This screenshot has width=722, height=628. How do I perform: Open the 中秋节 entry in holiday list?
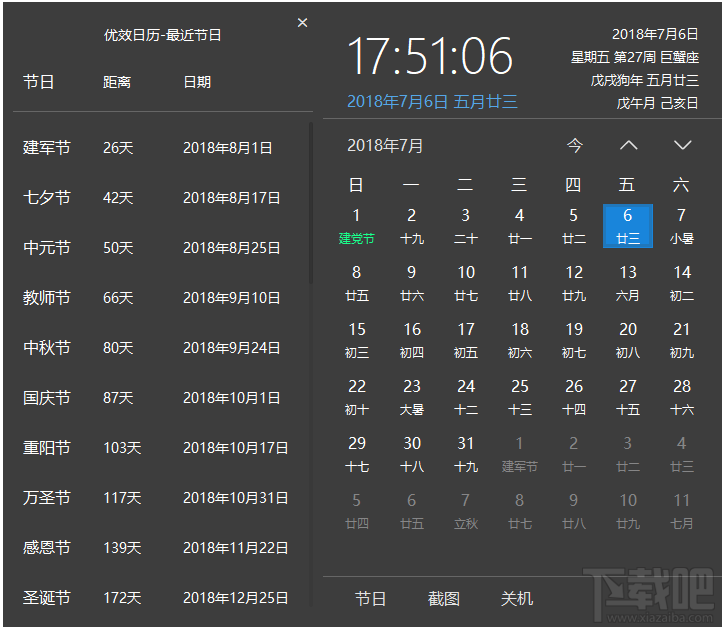[x=155, y=348]
